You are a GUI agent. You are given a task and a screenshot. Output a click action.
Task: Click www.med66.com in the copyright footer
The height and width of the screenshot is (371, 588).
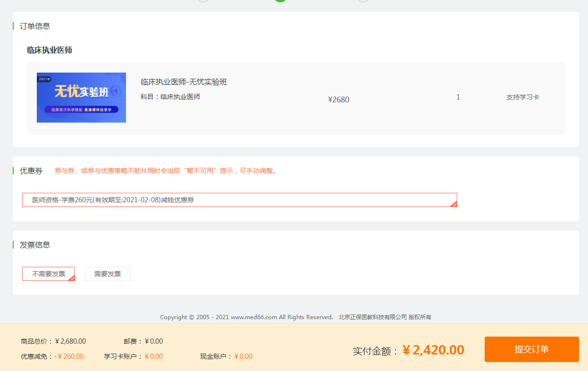pyautogui.click(x=253, y=317)
